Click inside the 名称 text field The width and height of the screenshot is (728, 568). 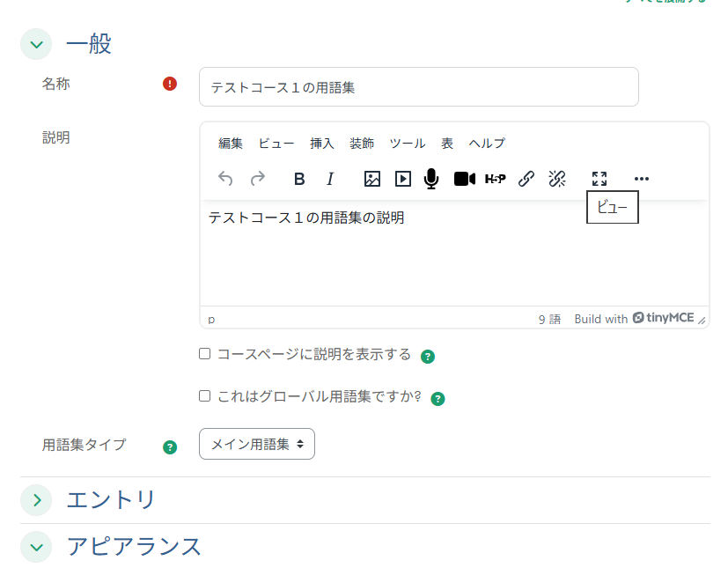point(418,86)
